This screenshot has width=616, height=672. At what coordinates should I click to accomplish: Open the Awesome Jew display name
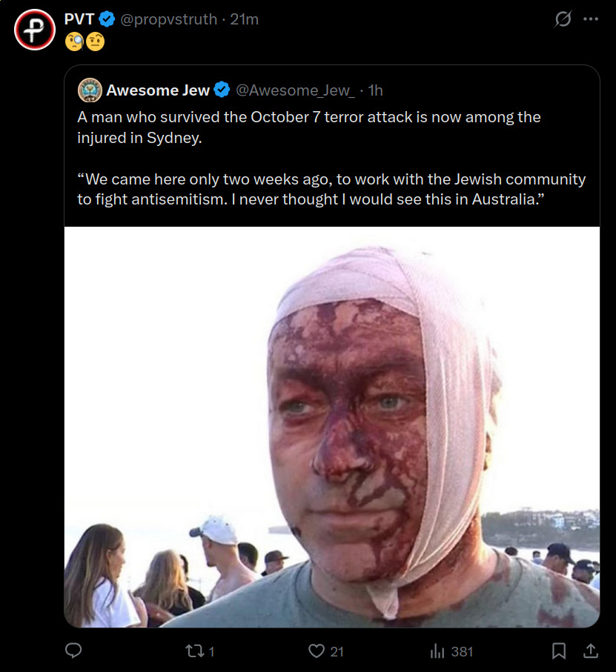pyautogui.click(x=158, y=90)
